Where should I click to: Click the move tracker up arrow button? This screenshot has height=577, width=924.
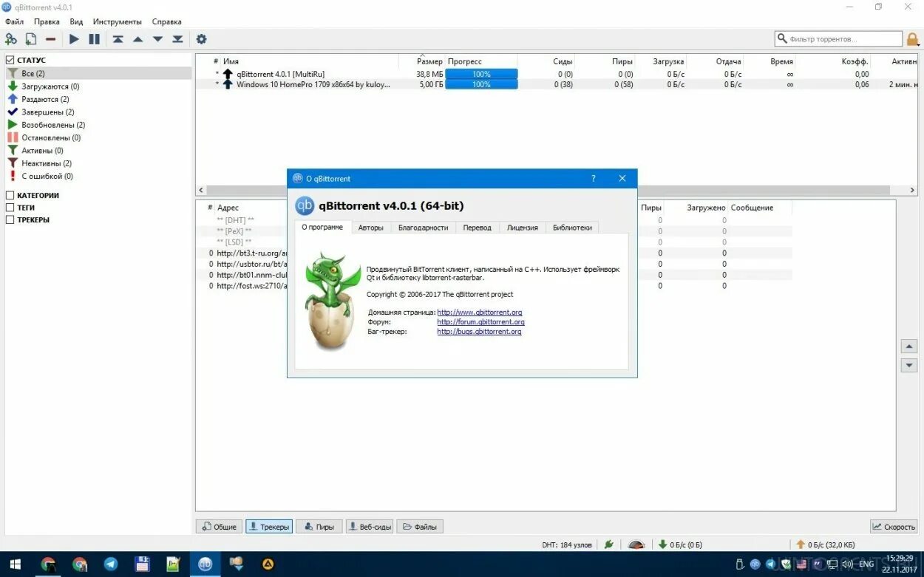[x=909, y=346]
